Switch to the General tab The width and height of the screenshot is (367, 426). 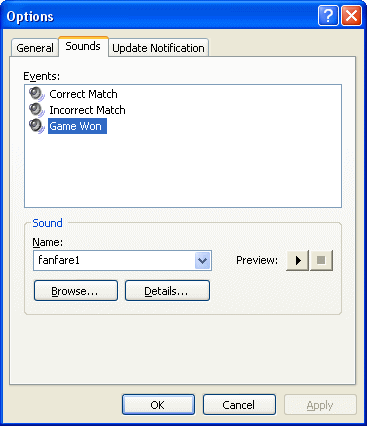(35, 48)
